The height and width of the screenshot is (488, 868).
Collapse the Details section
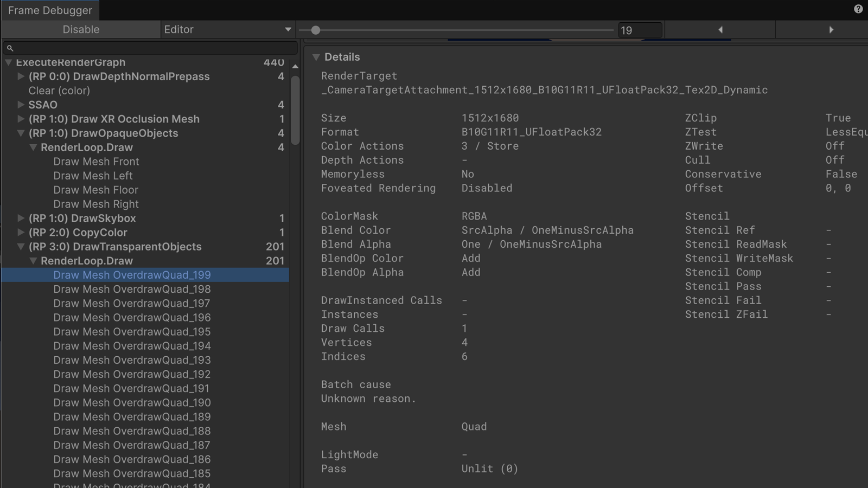pos(316,57)
